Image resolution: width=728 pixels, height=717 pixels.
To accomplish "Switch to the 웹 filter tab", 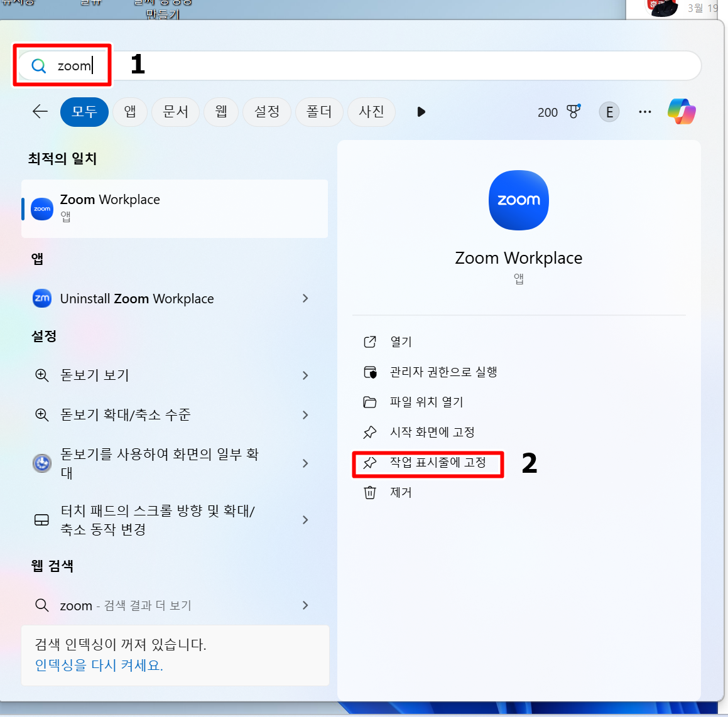I will pos(221,112).
